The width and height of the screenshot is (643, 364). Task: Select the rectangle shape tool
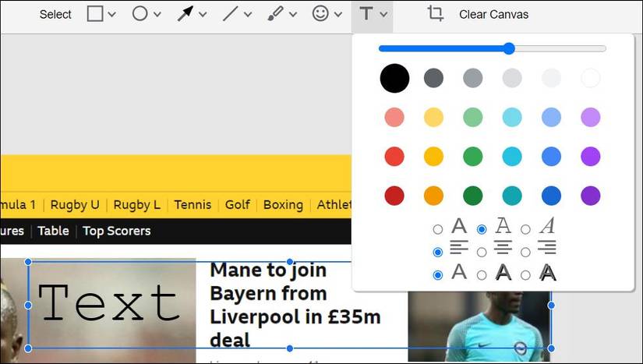click(95, 14)
